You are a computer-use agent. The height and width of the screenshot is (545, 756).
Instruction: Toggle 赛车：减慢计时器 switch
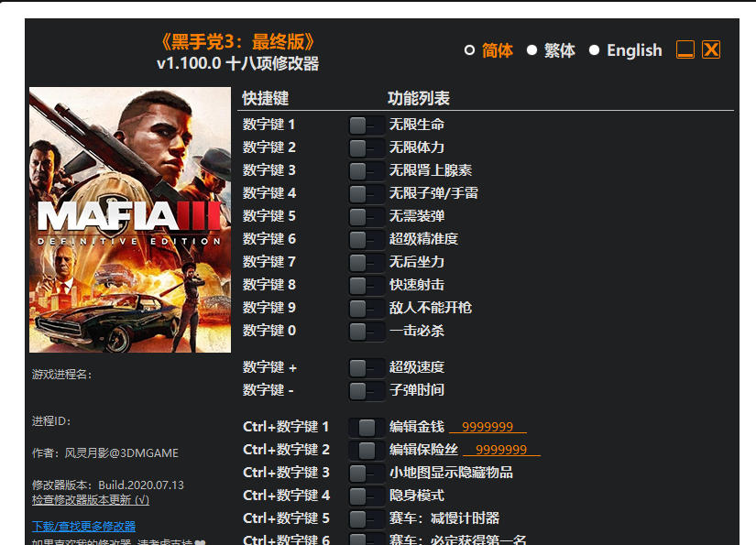click(x=366, y=518)
